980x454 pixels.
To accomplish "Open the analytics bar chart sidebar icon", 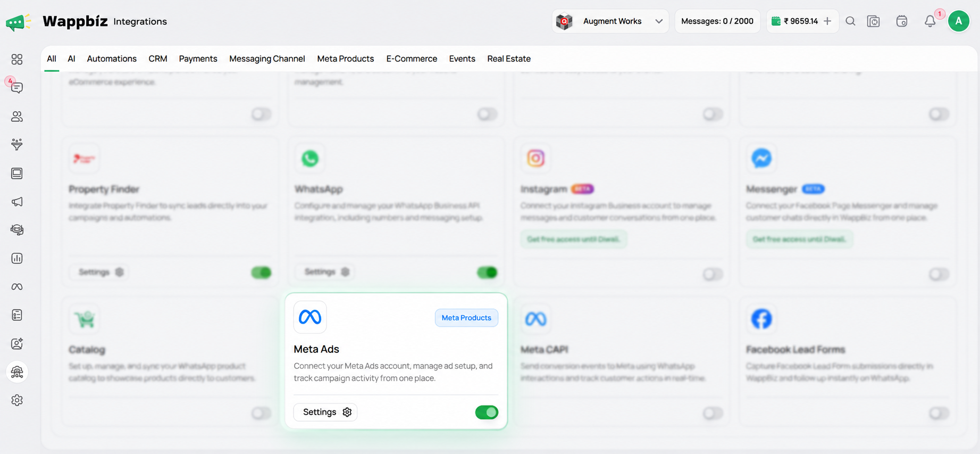I will 17,258.
